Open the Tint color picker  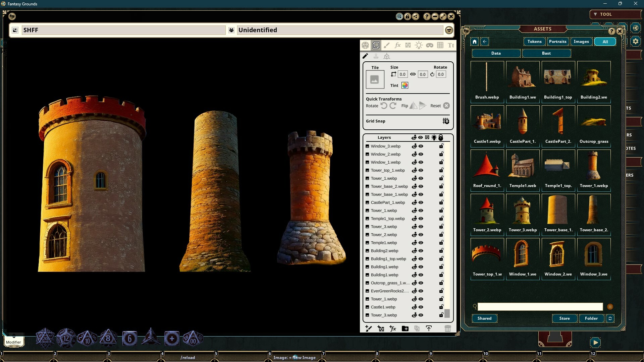point(405,85)
